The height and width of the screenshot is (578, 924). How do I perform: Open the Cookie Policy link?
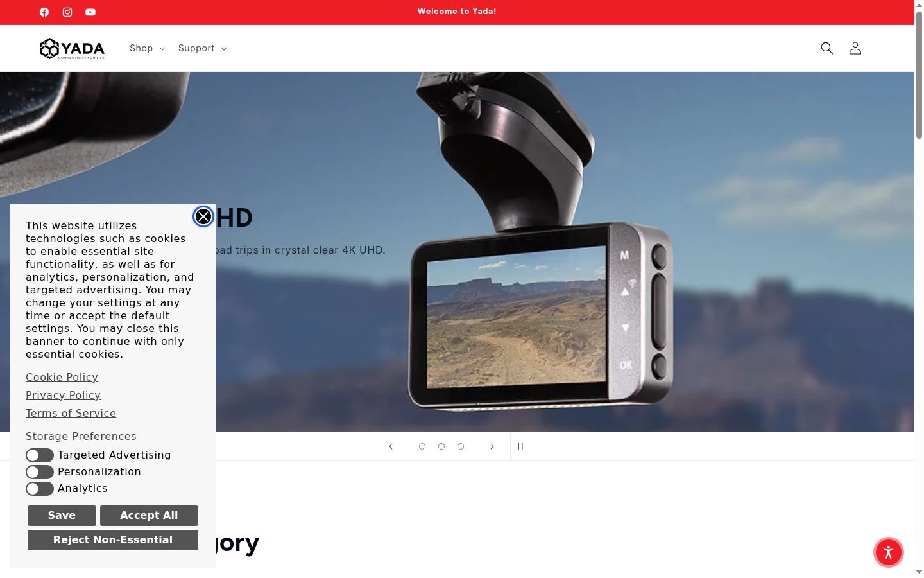coord(62,377)
